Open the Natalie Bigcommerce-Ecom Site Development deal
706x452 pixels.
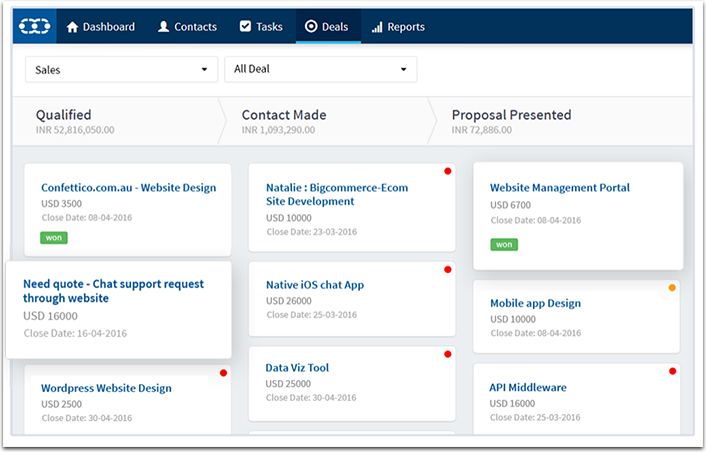337,194
